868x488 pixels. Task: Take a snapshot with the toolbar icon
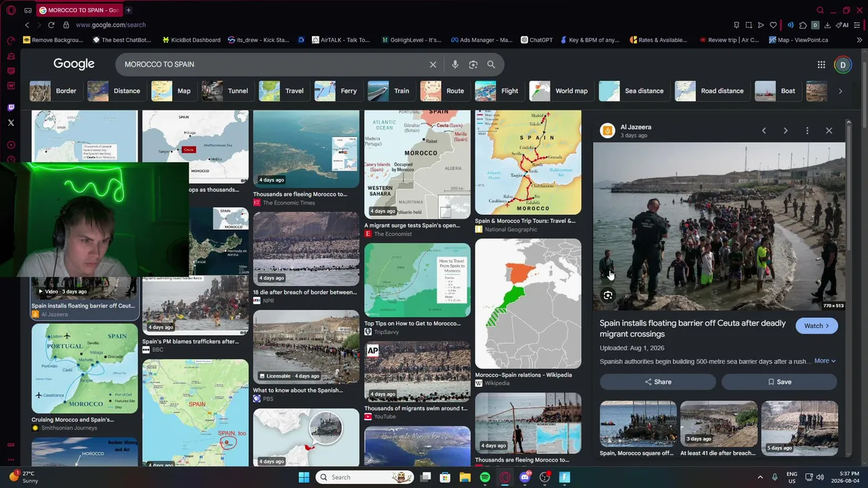point(749,25)
